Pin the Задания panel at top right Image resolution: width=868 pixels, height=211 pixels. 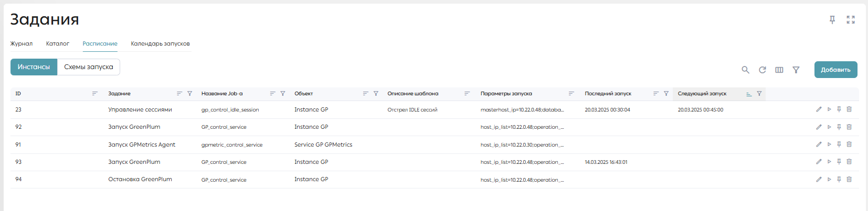[832, 20]
